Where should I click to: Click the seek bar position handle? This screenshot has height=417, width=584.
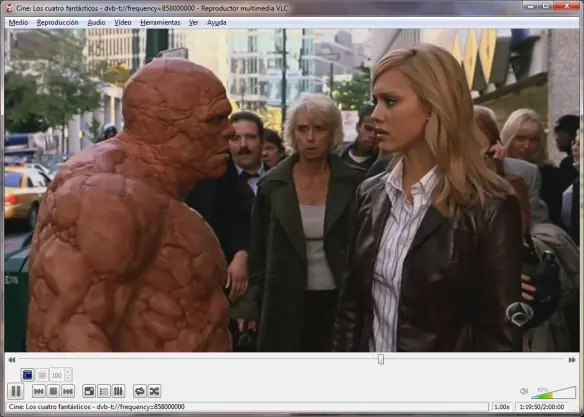pyautogui.click(x=381, y=359)
